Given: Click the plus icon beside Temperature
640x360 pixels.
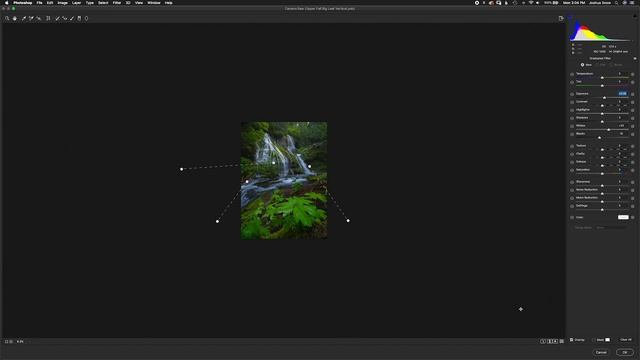Looking at the screenshot, I should point(633,74).
